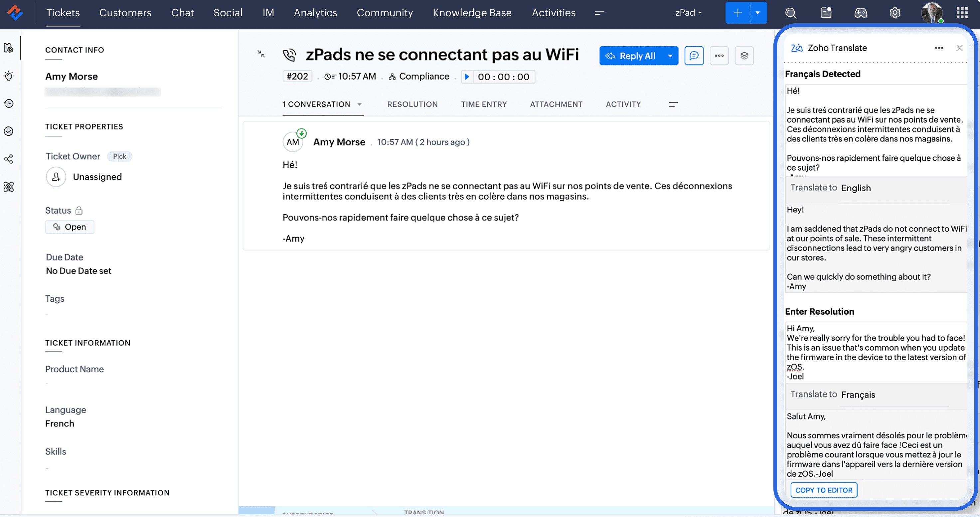Switch to the Resolution tab
This screenshot has height=517, width=980.
[x=412, y=104]
